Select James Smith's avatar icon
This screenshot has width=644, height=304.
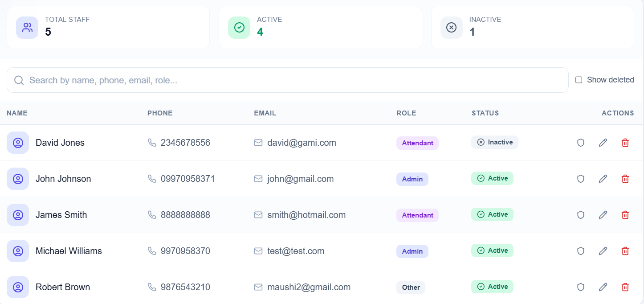[18, 215]
